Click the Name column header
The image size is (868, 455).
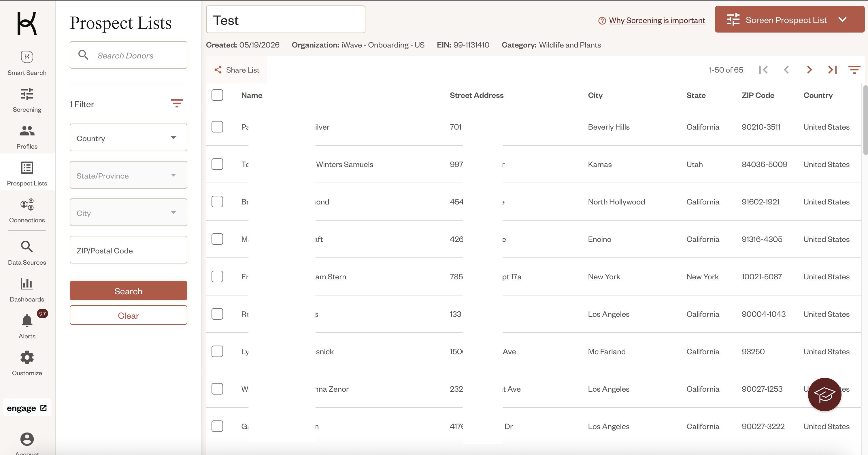pyautogui.click(x=252, y=95)
